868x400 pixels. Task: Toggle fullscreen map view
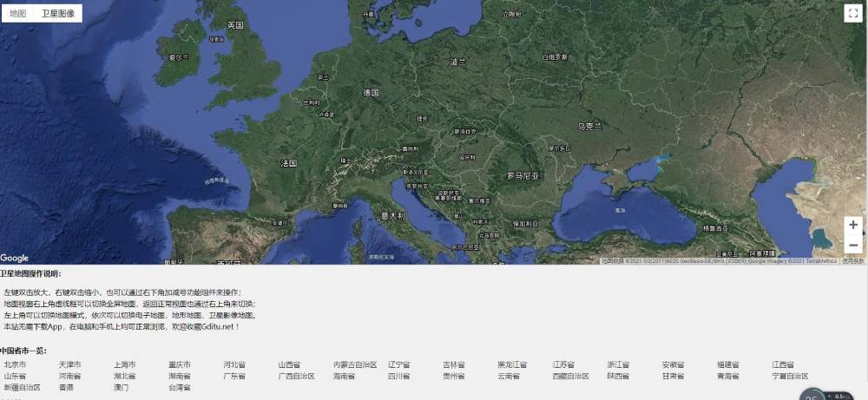[852, 12]
